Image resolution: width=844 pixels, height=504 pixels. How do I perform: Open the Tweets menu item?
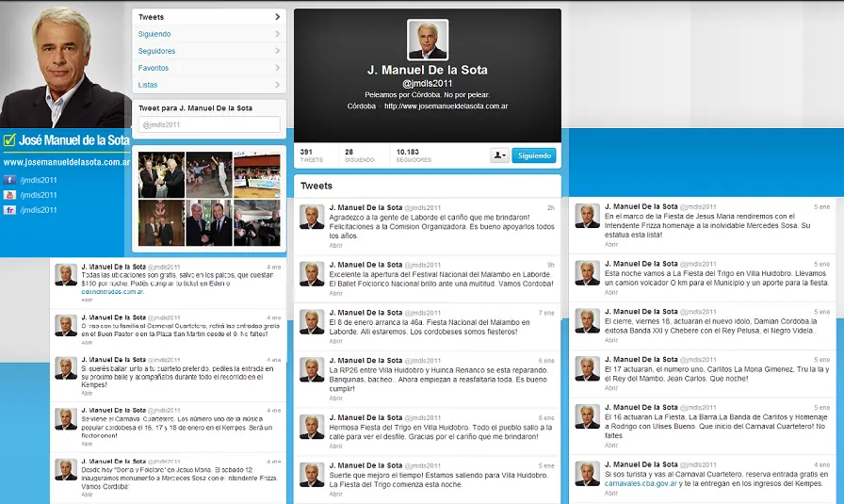(209, 17)
